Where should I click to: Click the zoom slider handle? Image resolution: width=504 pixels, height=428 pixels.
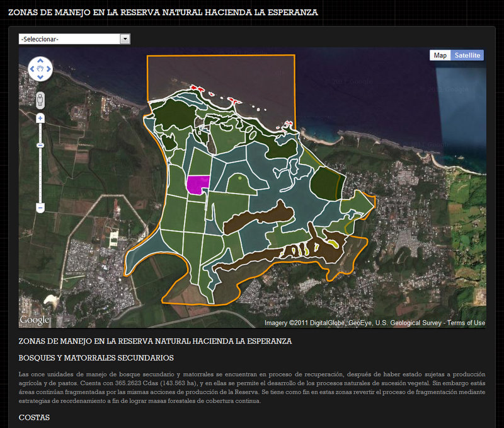tap(40, 146)
